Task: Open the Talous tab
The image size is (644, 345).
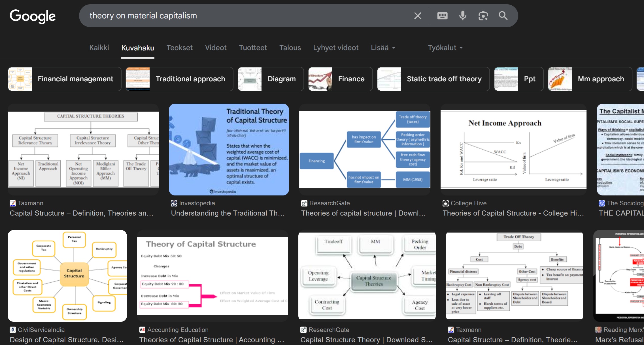Action: click(290, 48)
